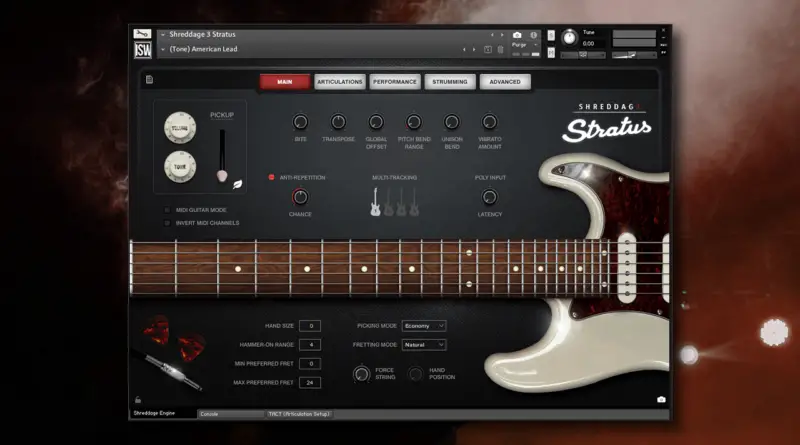Click the Hand Size value field
The width and height of the screenshot is (800, 445).
[x=310, y=326]
